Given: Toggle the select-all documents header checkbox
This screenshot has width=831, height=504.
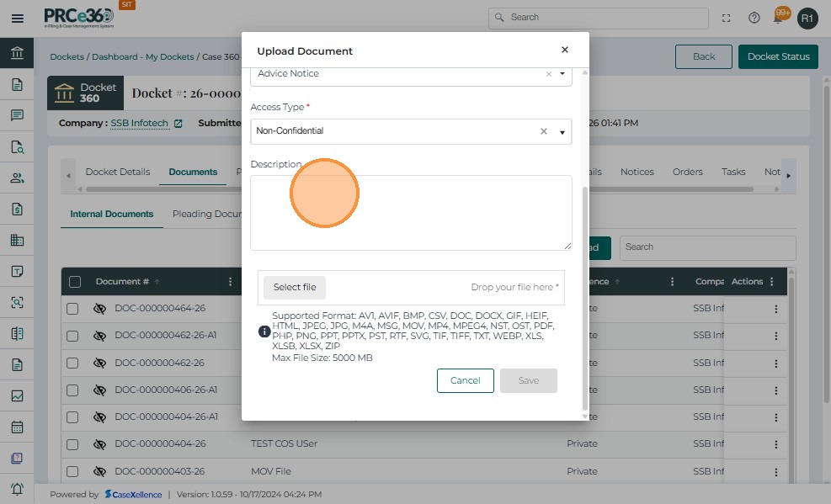Looking at the screenshot, I should pos(75,282).
